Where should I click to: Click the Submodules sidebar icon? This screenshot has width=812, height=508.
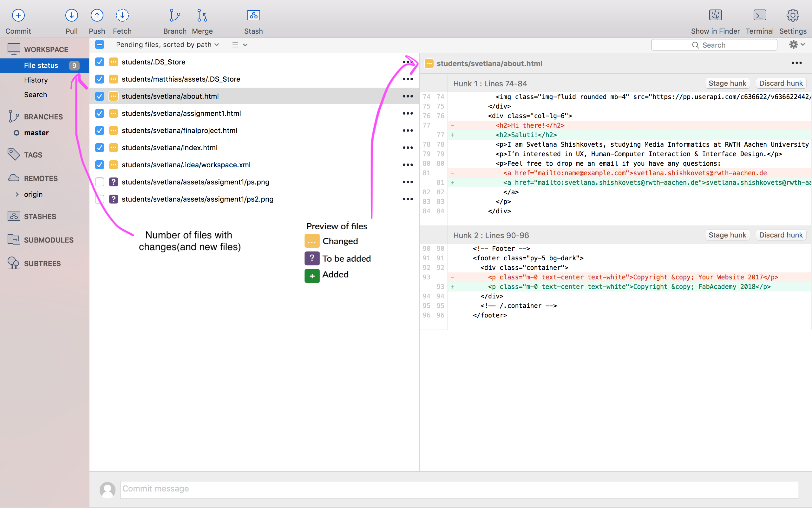click(x=14, y=239)
